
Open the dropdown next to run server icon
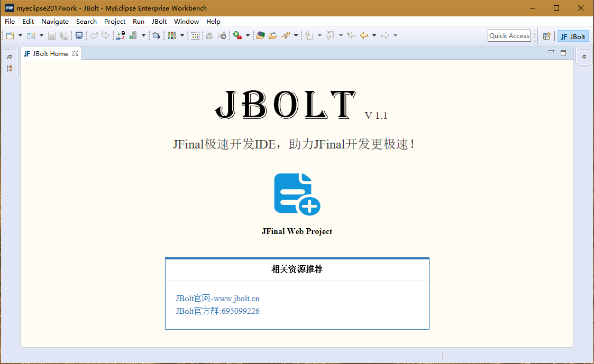(x=143, y=35)
